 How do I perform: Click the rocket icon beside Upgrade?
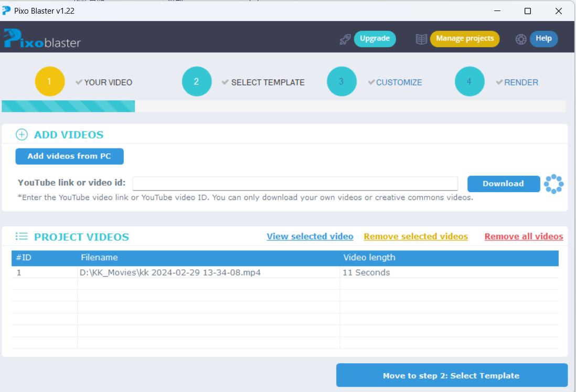(345, 39)
